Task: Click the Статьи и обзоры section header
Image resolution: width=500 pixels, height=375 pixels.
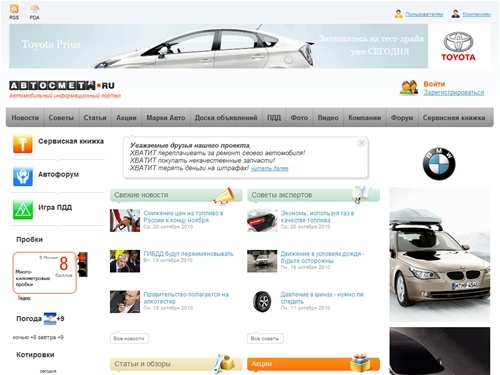Action: pyautogui.click(x=176, y=364)
